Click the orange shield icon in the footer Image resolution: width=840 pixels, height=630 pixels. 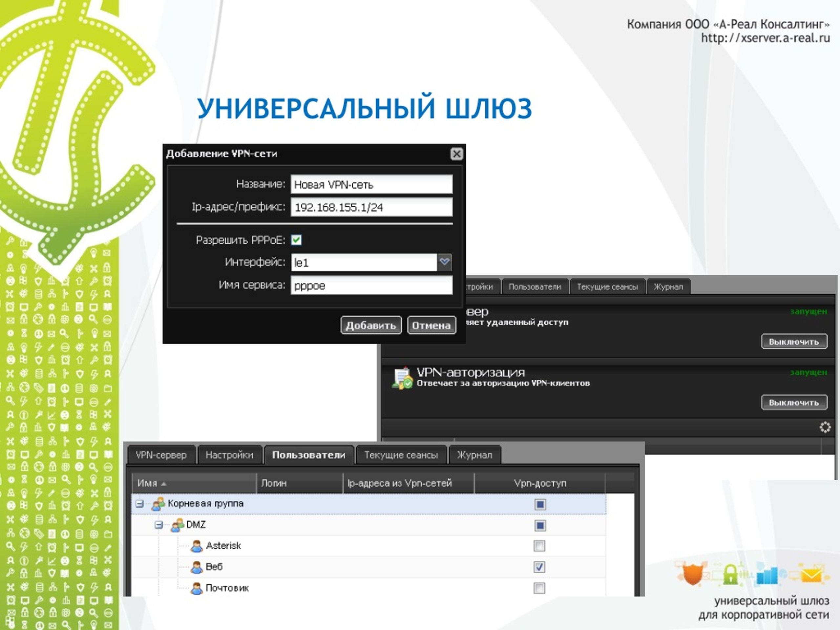point(692,574)
